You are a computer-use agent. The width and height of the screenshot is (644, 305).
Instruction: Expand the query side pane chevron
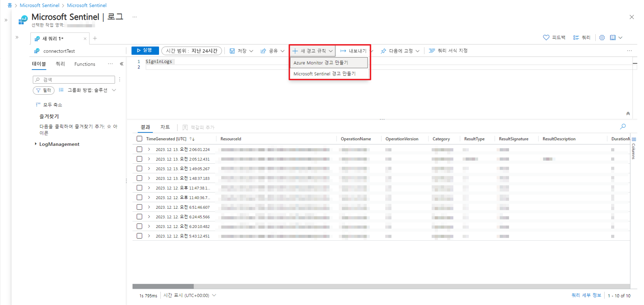17,37
